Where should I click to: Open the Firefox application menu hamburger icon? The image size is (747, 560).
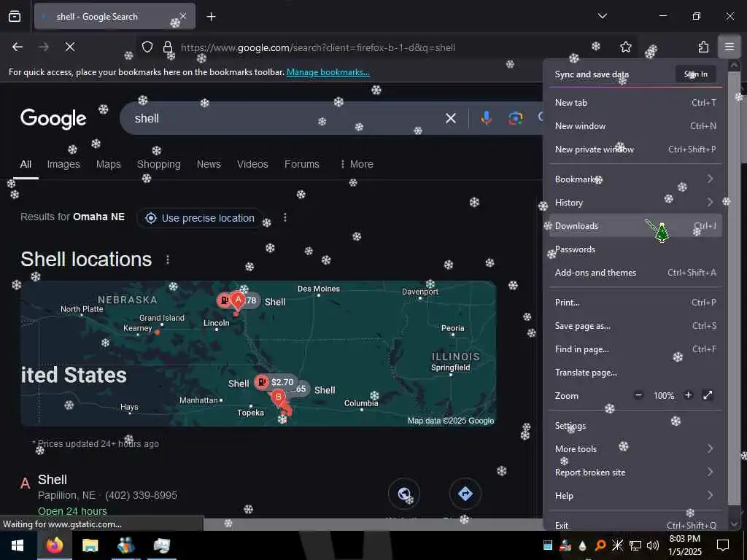click(729, 47)
